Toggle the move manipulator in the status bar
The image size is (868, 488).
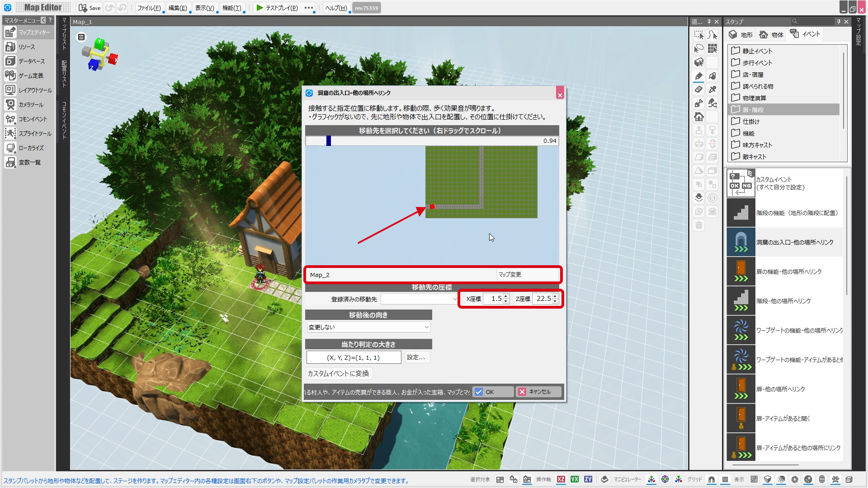point(651,479)
